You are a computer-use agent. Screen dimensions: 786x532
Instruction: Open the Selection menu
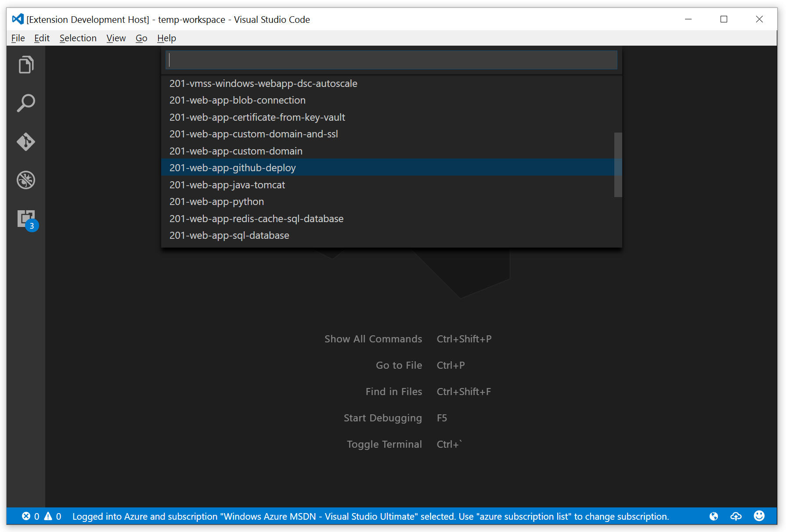(78, 38)
